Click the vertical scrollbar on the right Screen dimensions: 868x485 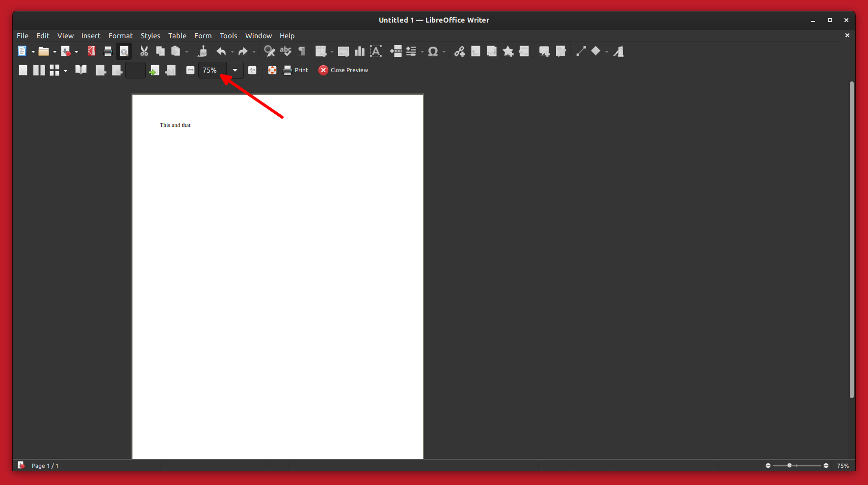[x=851, y=239]
